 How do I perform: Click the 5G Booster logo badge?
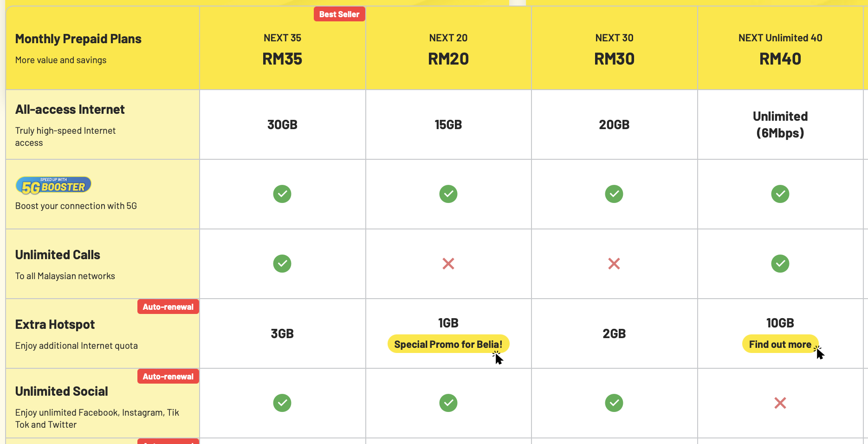pyautogui.click(x=53, y=186)
